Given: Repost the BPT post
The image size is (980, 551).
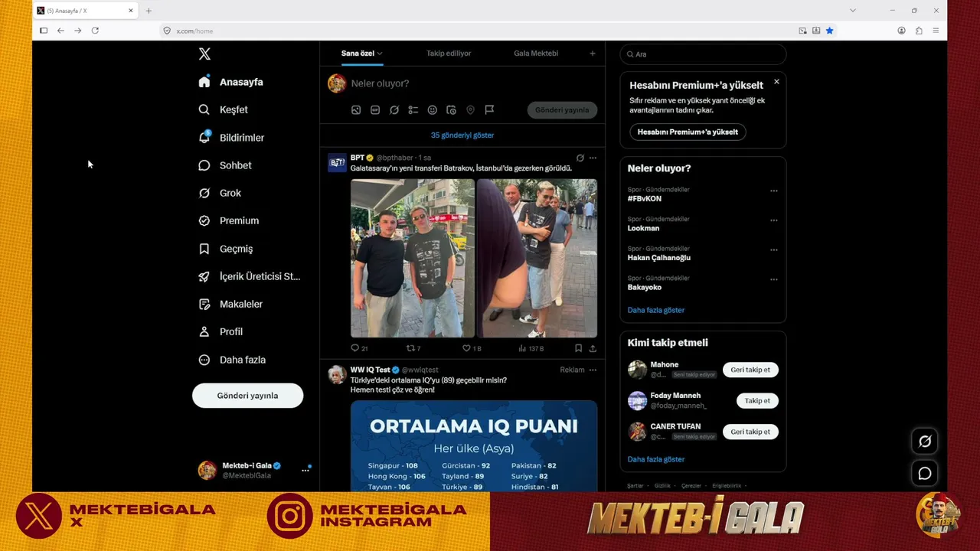Looking at the screenshot, I should [413, 348].
